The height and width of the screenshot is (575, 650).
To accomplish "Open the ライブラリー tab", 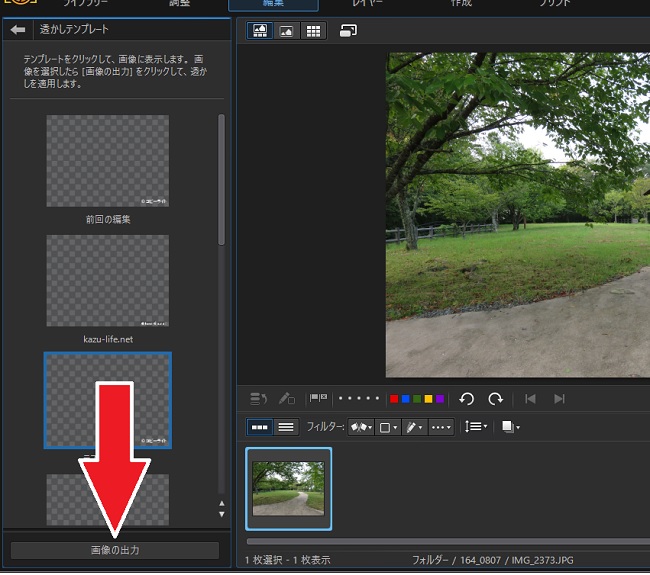I will click(85, 4).
